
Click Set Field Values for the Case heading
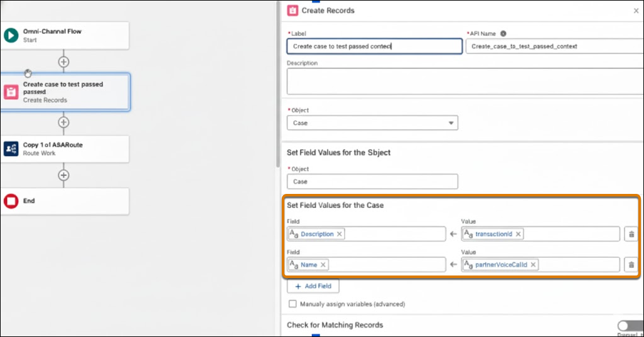pyautogui.click(x=335, y=205)
